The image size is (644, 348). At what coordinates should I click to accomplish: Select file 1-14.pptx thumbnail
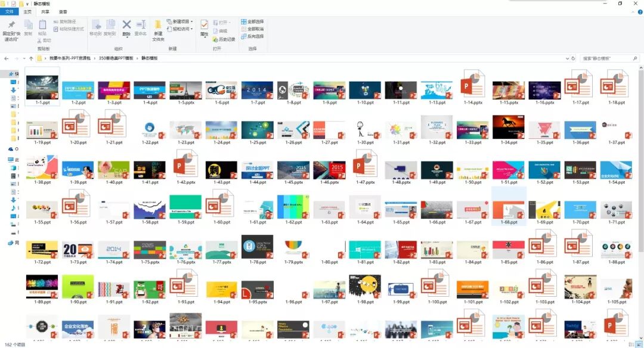click(473, 84)
